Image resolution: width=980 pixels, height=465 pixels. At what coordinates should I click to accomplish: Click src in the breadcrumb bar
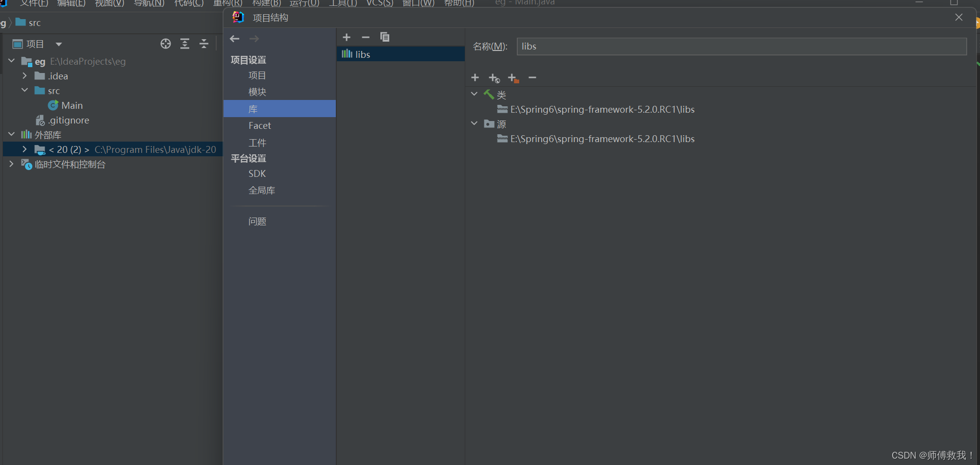pyautogui.click(x=35, y=23)
